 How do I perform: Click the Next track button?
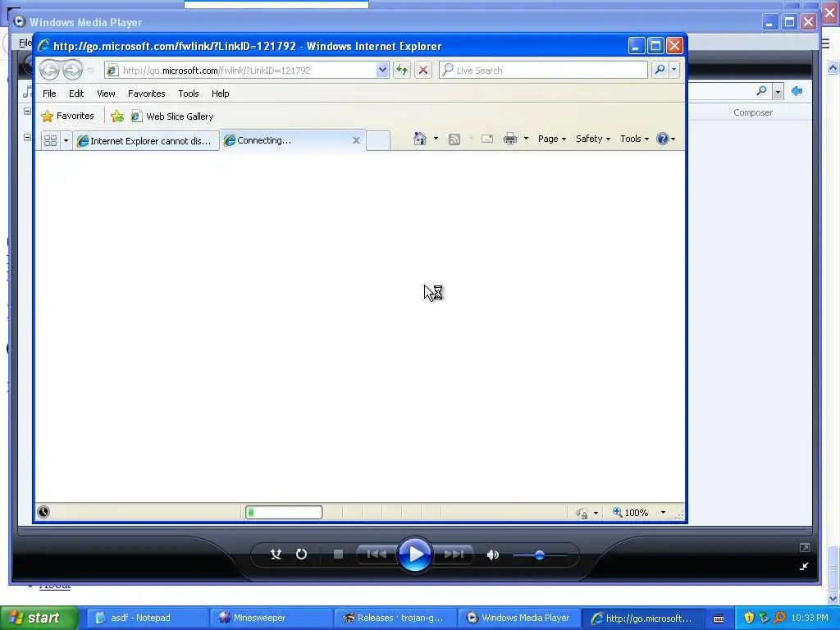click(x=454, y=555)
